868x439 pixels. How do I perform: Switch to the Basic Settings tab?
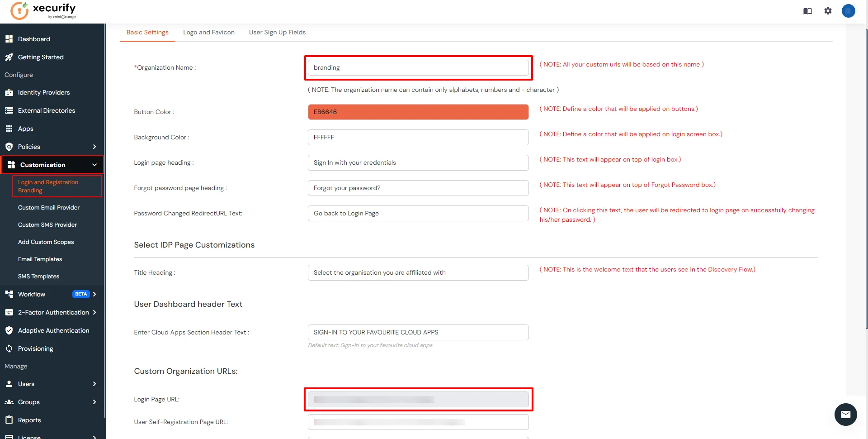147,32
